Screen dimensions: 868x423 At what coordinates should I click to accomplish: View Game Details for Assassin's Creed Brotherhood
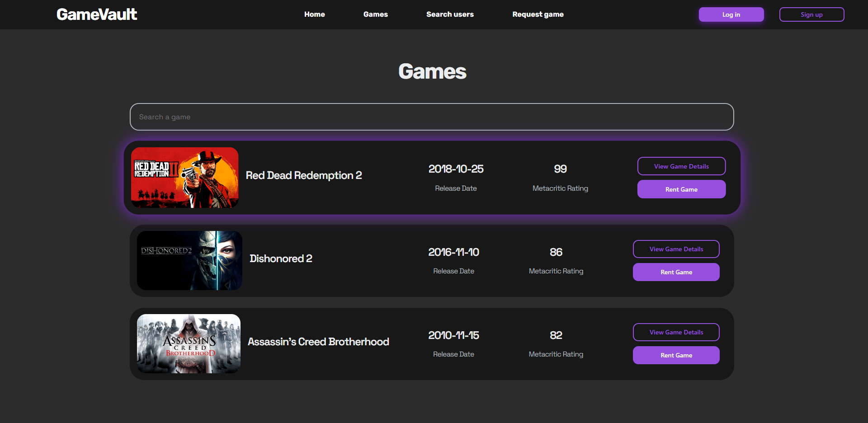coord(676,332)
